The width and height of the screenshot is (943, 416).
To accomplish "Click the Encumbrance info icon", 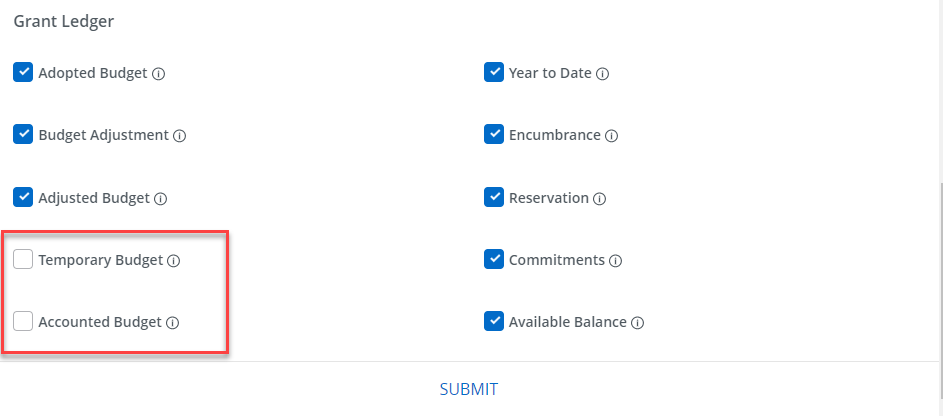I will pyautogui.click(x=612, y=136).
